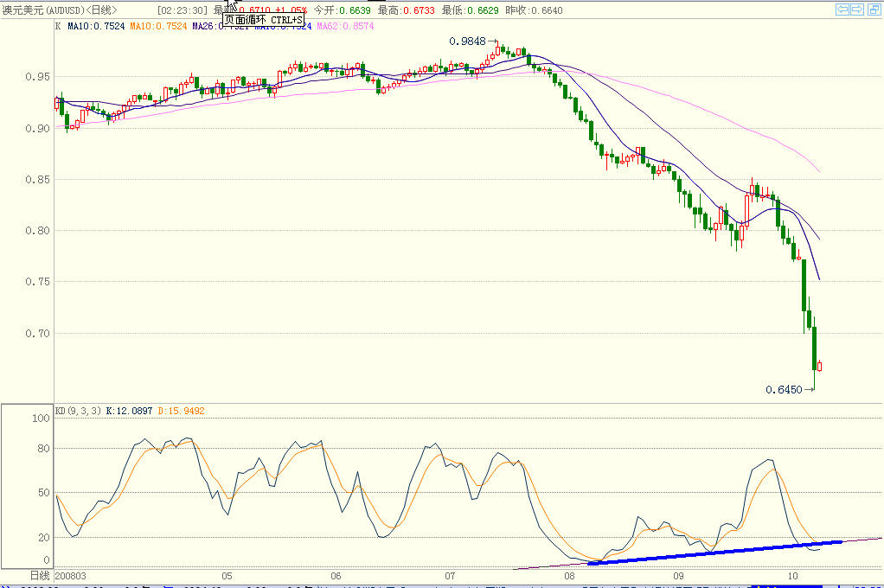Click the D:15.9492 indicator value
This screenshot has height=588, width=884.
(x=181, y=411)
